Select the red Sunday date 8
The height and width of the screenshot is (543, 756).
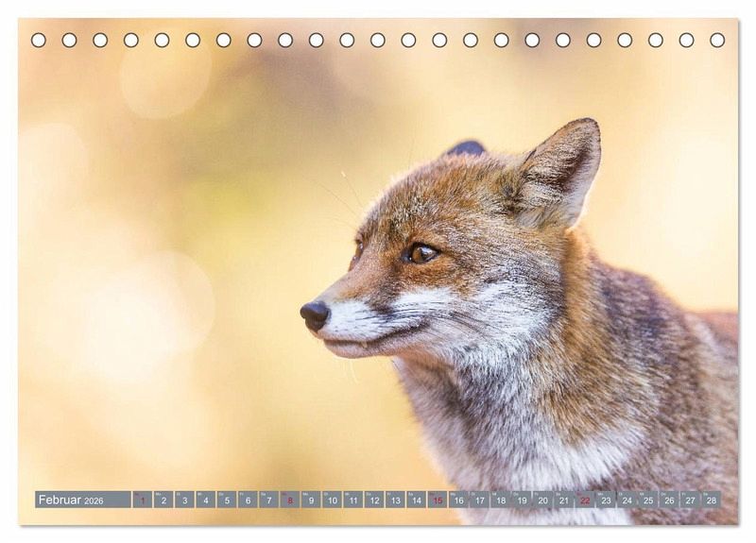coord(290,500)
